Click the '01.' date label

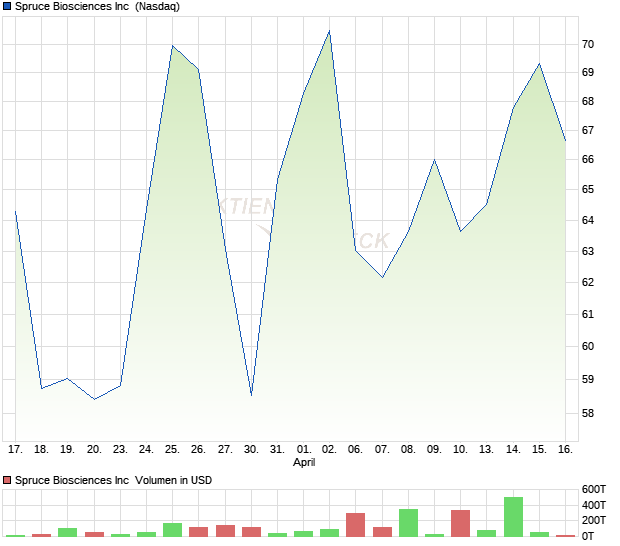click(x=304, y=450)
